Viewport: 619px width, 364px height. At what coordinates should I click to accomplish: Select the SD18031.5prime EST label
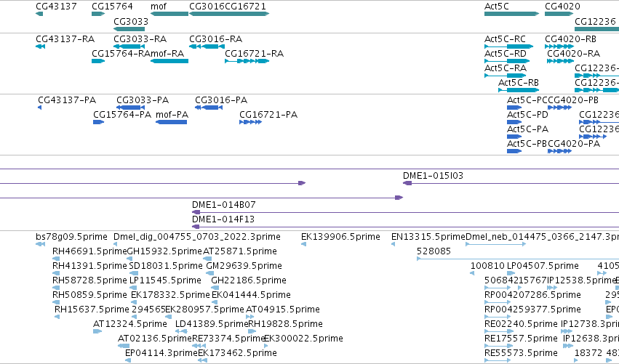[x=166, y=266]
